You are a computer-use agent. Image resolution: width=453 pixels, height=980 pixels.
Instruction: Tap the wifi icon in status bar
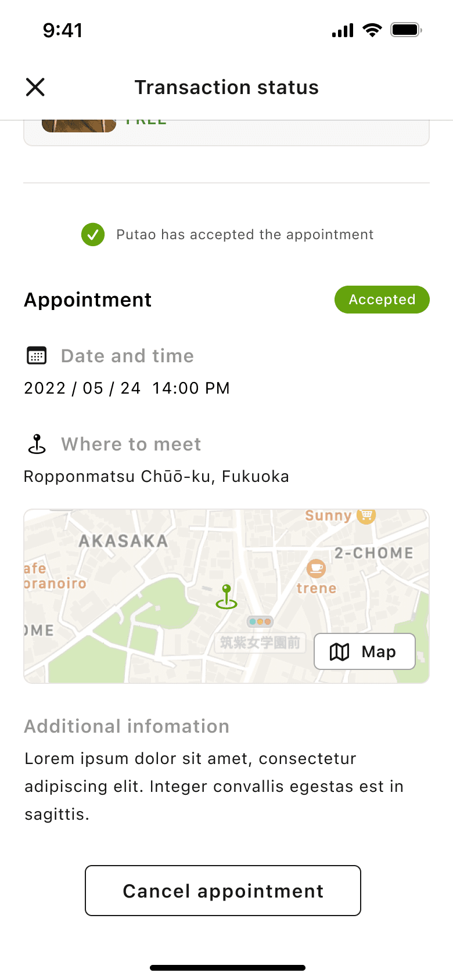(x=372, y=30)
